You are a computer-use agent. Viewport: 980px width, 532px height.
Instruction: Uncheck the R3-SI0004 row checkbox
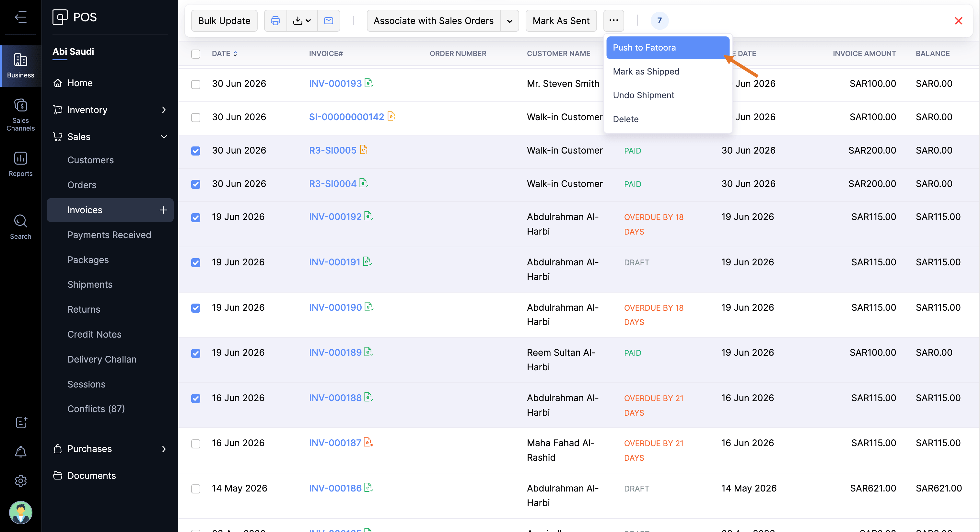(195, 184)
